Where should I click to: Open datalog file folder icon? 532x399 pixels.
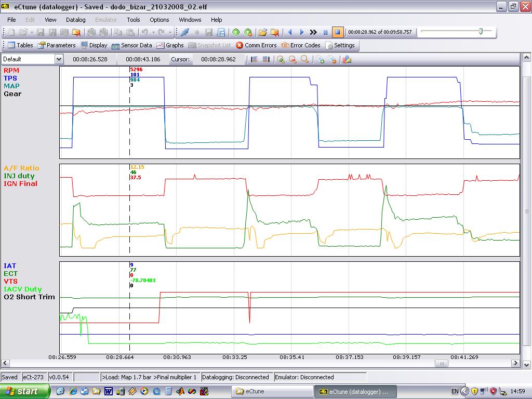pos(262,32)
